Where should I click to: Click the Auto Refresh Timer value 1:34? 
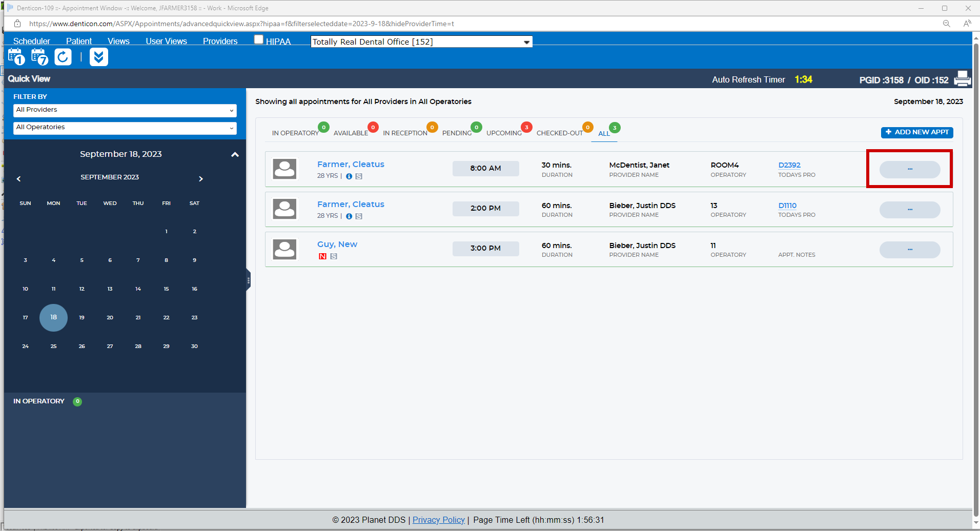pyautogui.click(x=803, y=79)
